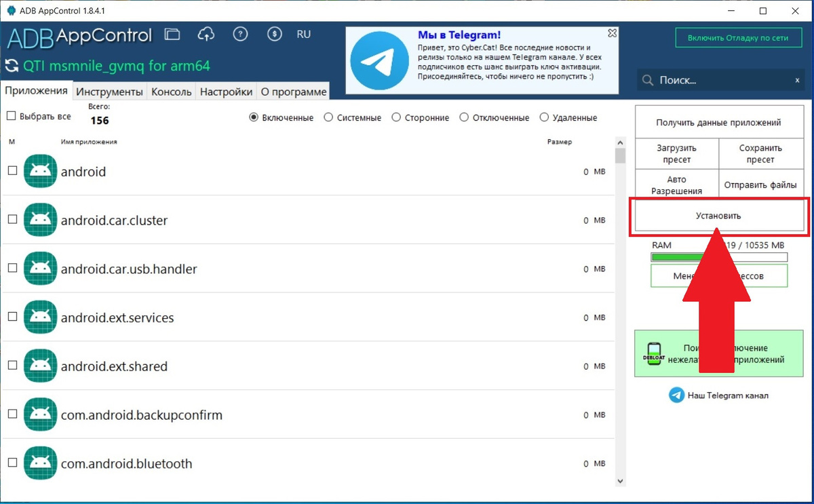
Task: Switch to the 'Инструменты' tab
Action: tap(109, 92)
